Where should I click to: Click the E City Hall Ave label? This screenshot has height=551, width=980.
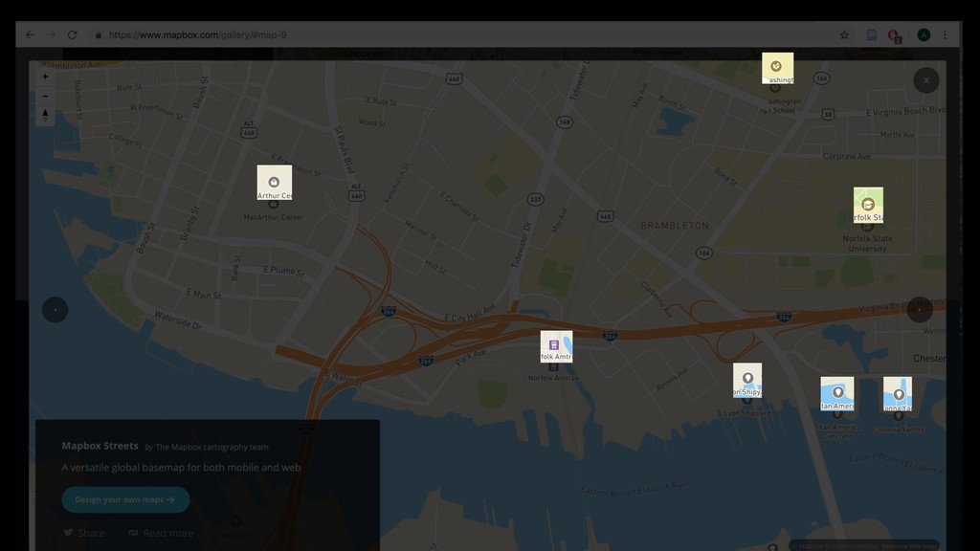pyautogui.click(x=470, y=313)
